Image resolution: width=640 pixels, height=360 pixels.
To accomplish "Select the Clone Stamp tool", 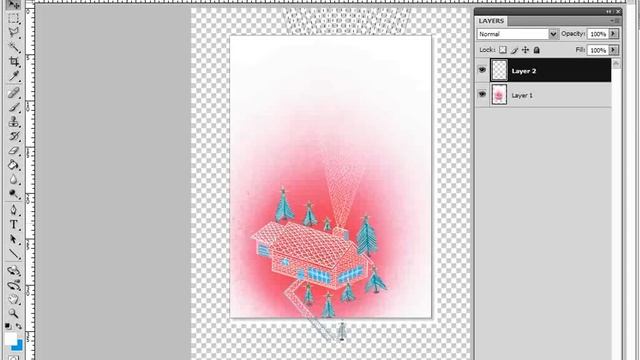I will (13, 122).
